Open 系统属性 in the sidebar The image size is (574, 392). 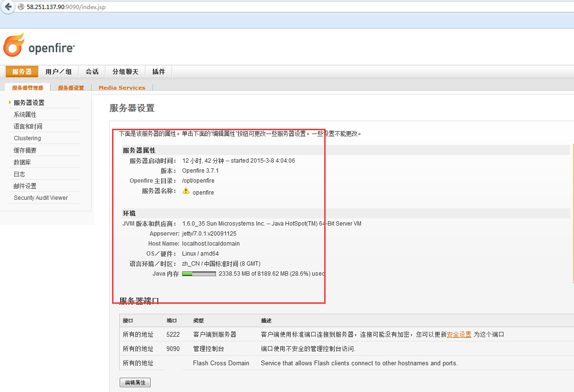coord(25,114)
